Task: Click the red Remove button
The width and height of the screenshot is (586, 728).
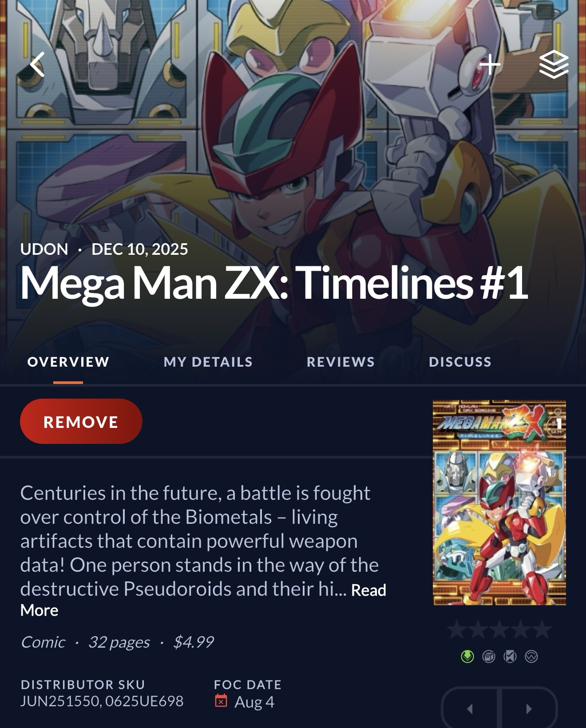Action: point(81,421)
